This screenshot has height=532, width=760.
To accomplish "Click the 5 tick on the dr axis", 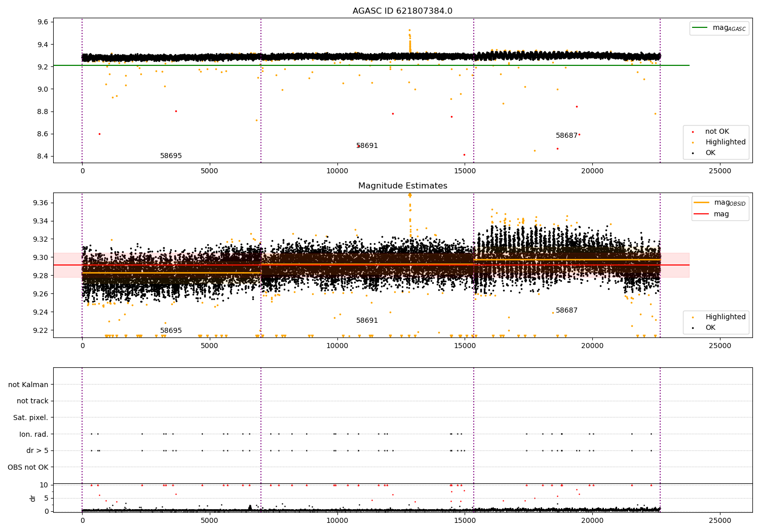I will tap(46, 499).
